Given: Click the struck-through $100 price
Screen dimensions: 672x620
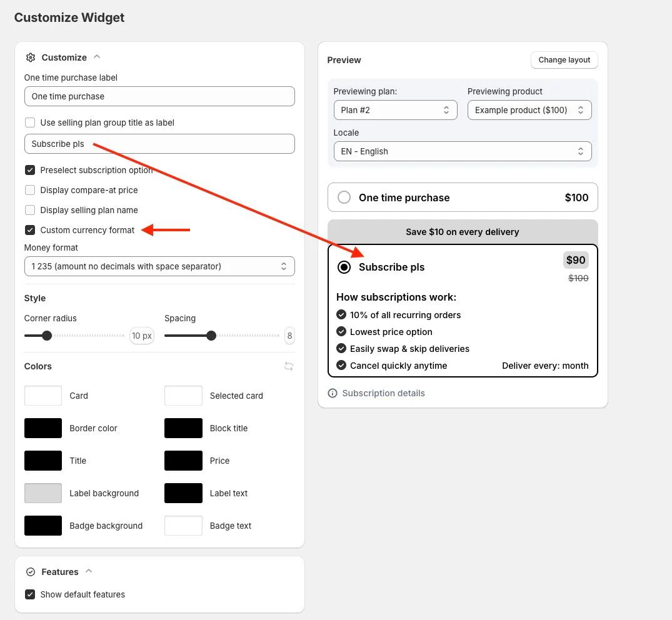Looking at the screenshot, I should (578, 278).
